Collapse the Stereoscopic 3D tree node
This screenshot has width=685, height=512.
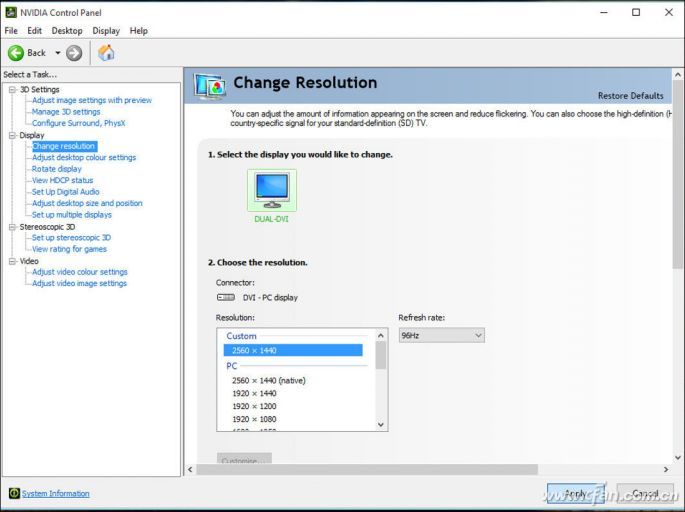point(12,227)
